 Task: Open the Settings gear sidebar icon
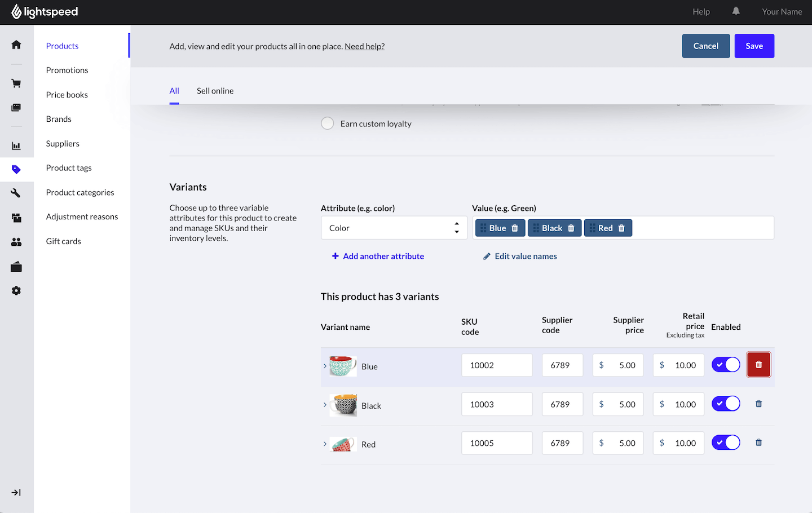tap(16, 291)
